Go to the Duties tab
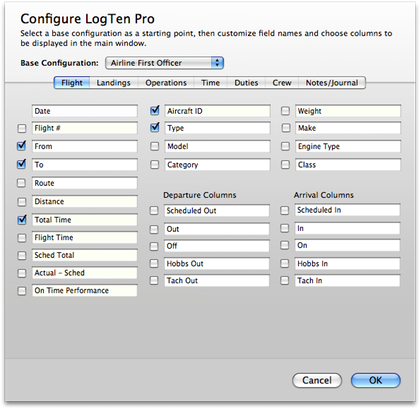 point(246,83)
